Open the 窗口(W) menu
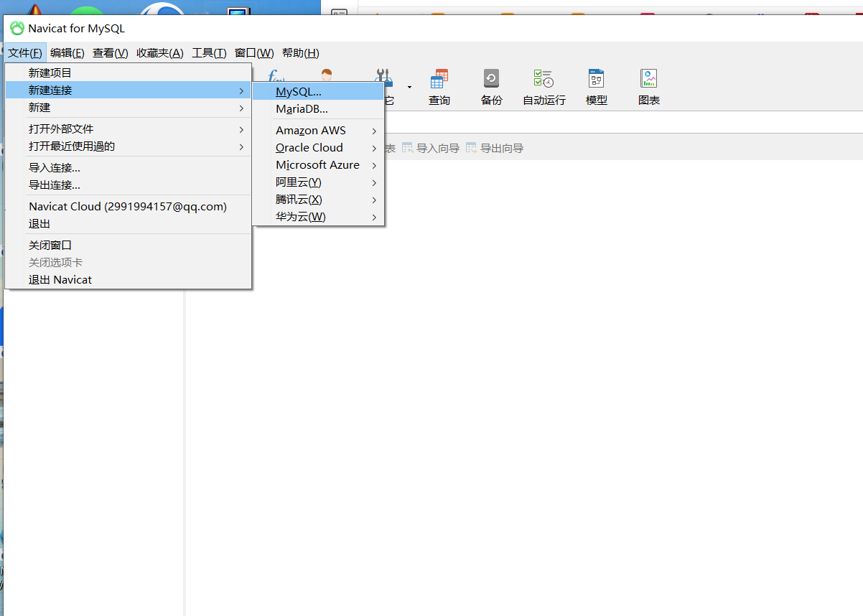Viewport: 863px width, 616px height. 254,53
